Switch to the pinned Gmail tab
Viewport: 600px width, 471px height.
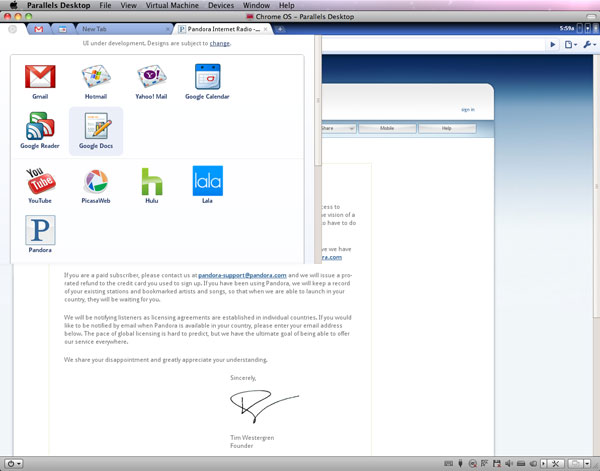39,29
